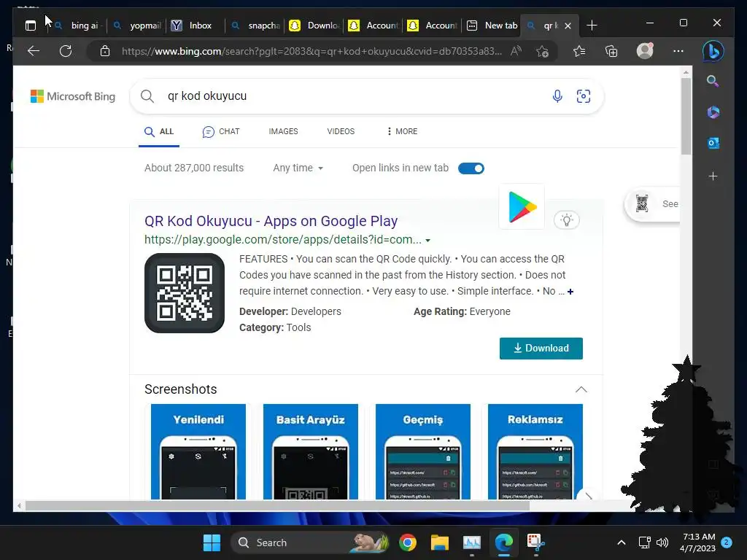Collapse the Screenshots section chevron

coord(581,389)
